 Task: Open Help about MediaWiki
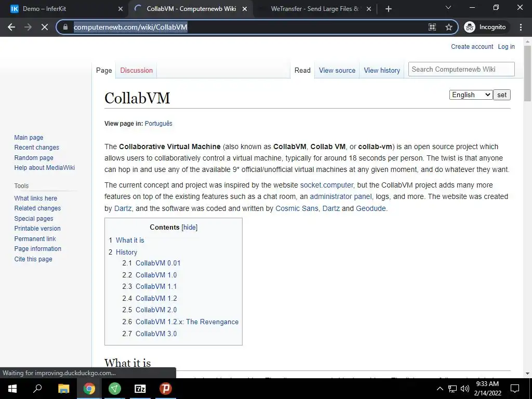click(45, 168)
